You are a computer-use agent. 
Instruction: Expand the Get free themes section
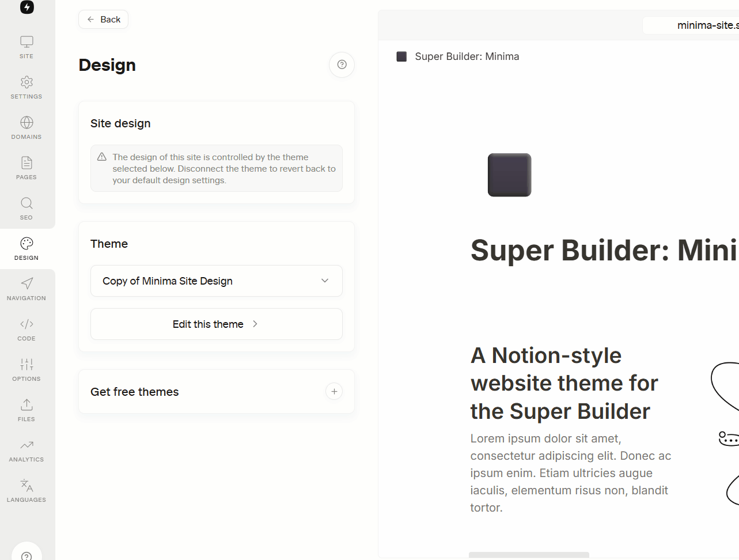334,392
